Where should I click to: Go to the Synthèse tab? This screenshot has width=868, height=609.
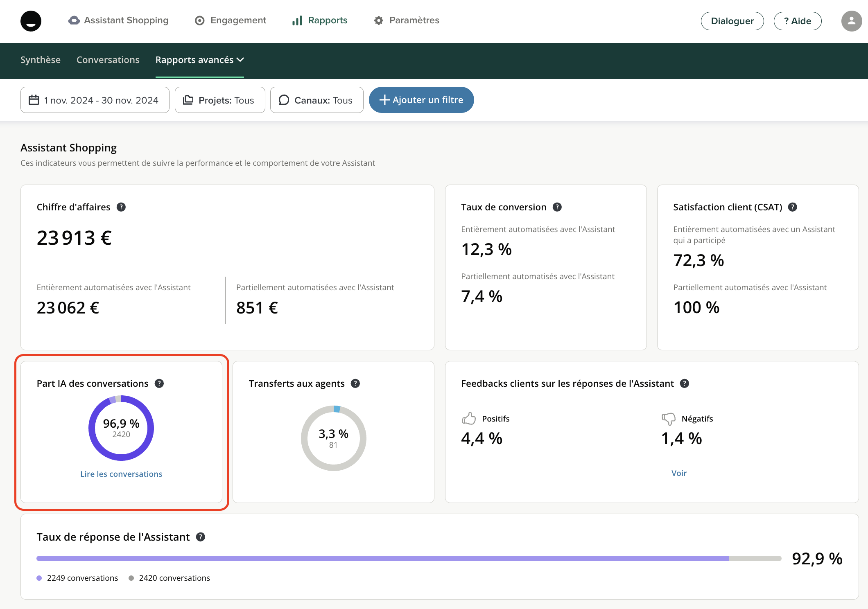[x=41, y=60]
